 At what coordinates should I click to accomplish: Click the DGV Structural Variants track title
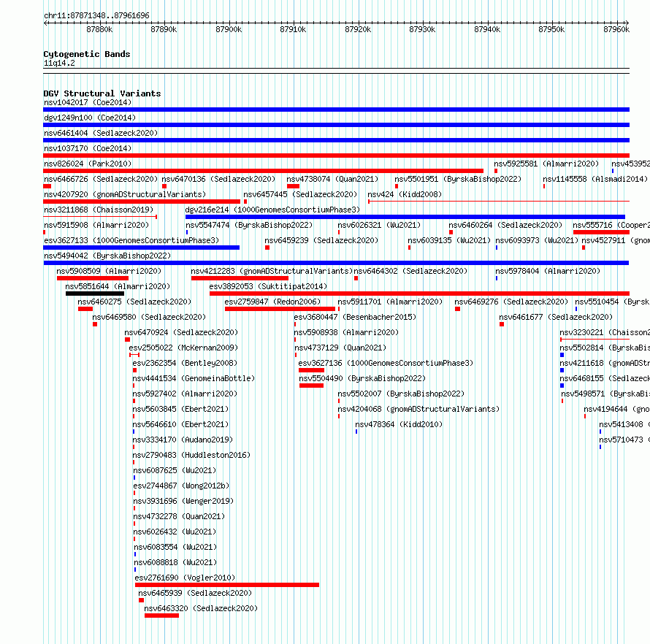tap(102, 93)
